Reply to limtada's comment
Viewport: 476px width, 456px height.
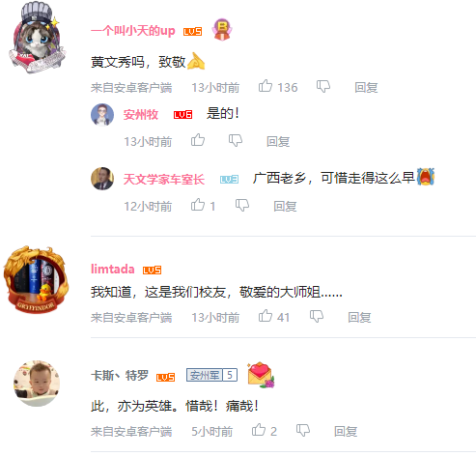click(359, 318)
